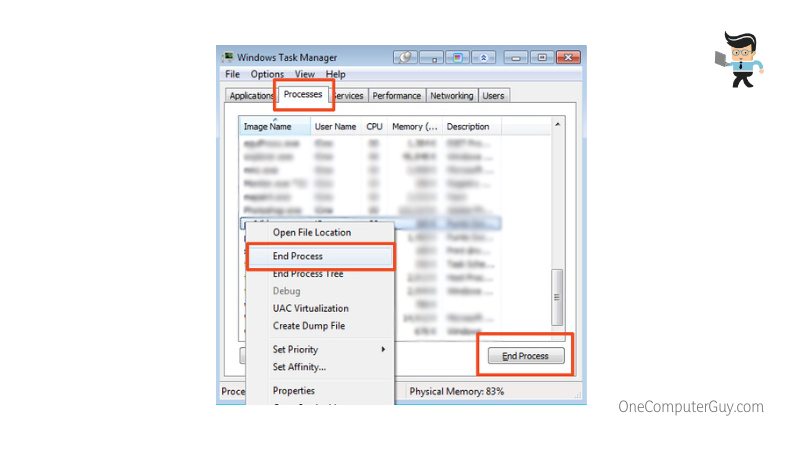The width and height of the screenshot is (800, 450).
Task: Open the Options menu
Action: click(267, 74)
